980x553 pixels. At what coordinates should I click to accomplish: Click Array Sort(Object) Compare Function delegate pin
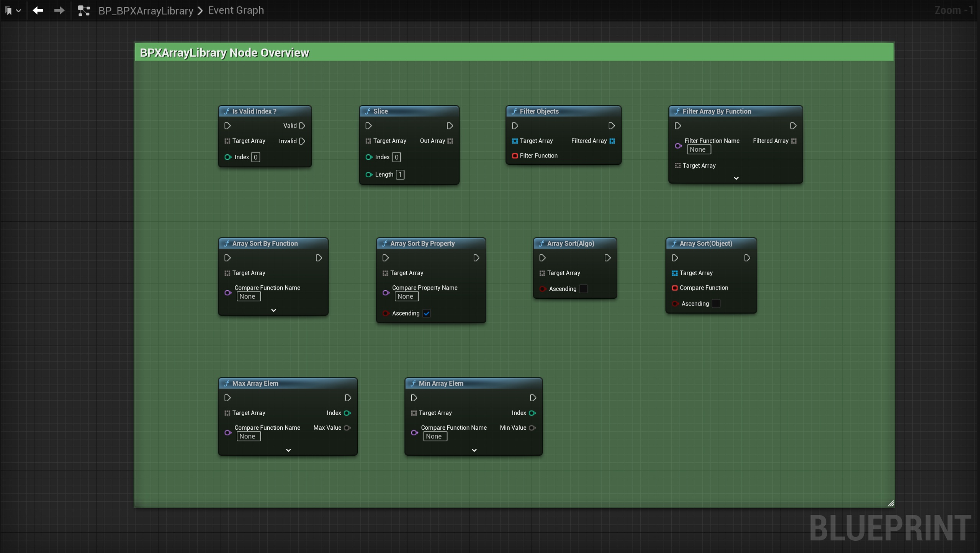click(x=675, y=288)
